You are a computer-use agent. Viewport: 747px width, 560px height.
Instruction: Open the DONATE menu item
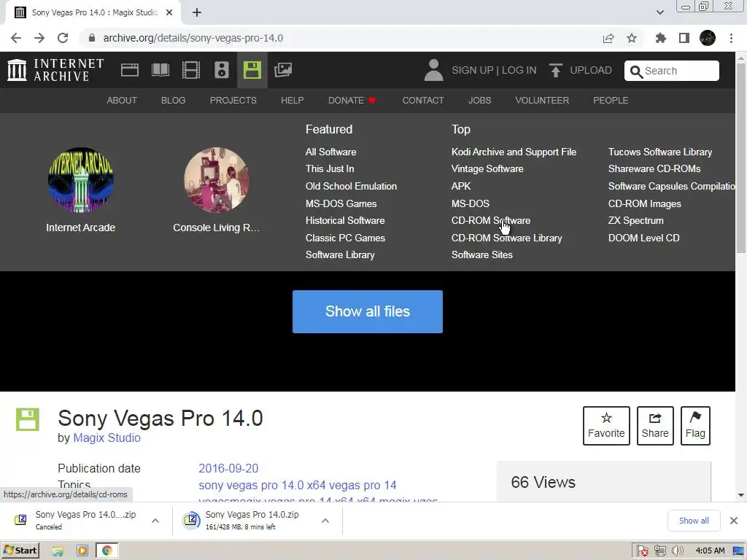[x=352, y=101]
